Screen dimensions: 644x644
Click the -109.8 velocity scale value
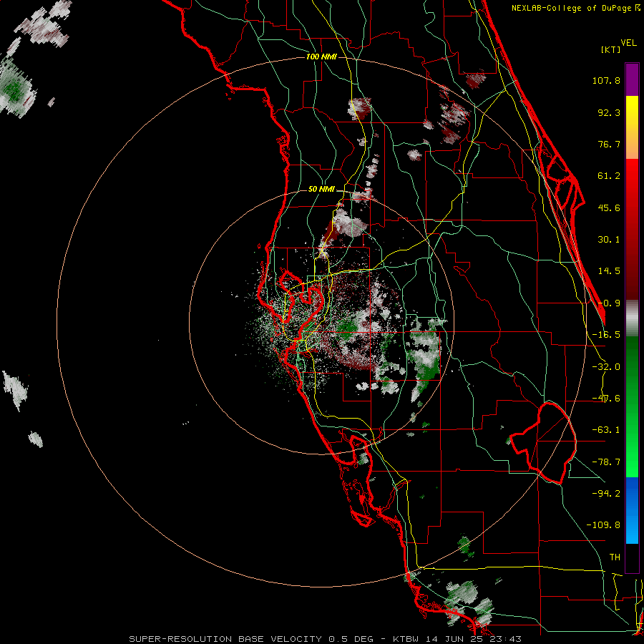click(x=603, y=525)
